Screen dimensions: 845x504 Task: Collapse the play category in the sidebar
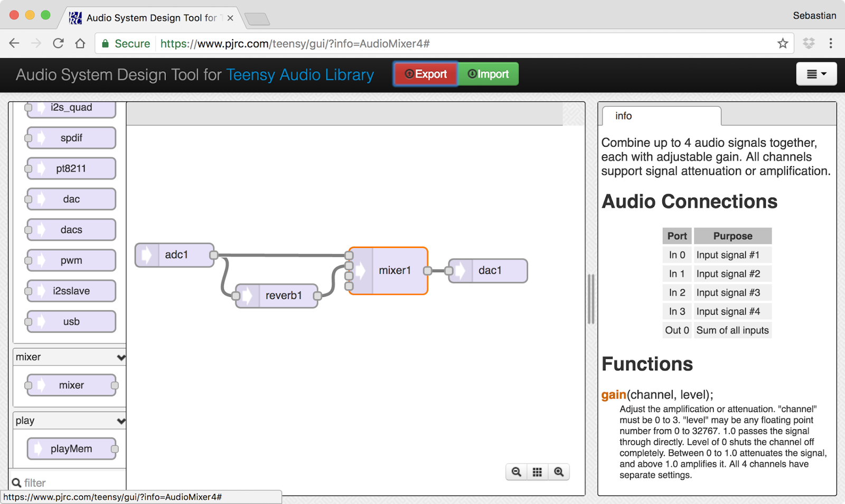pos(121,420)
